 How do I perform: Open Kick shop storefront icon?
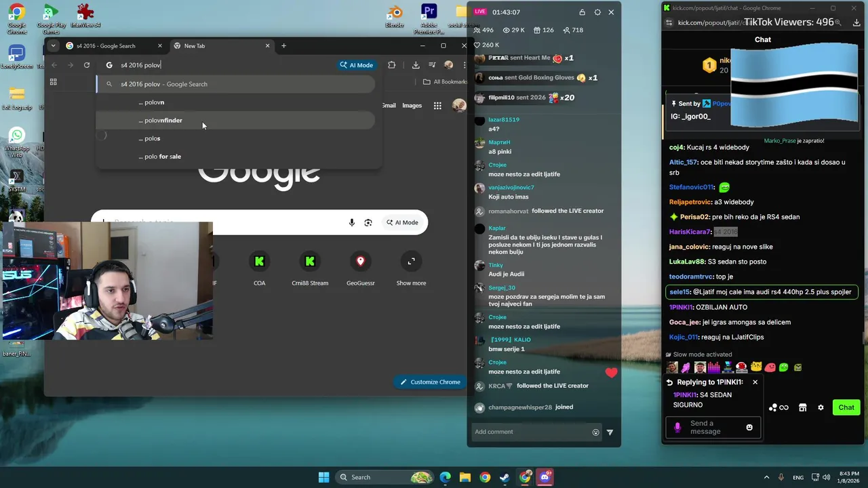[x=803, y=407]
